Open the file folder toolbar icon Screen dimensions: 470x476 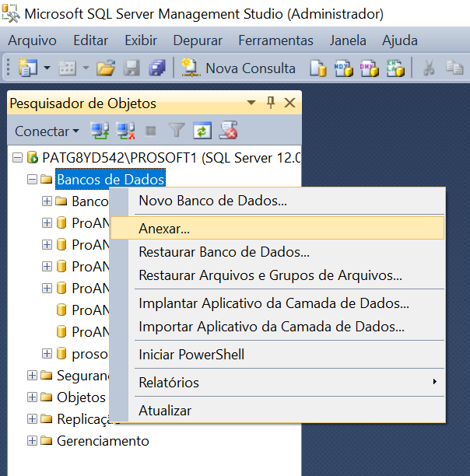point(106,68)
